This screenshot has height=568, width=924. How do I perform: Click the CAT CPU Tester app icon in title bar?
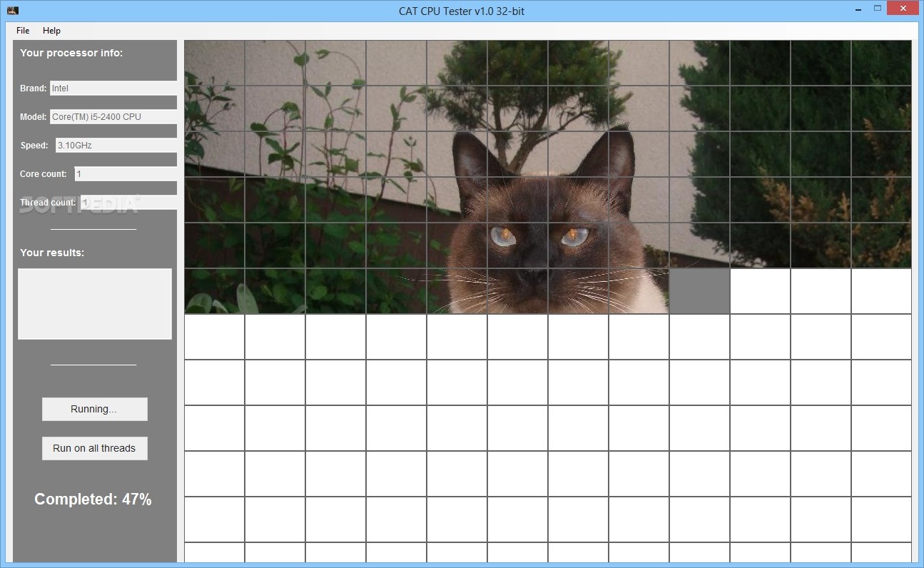[12, 11]
